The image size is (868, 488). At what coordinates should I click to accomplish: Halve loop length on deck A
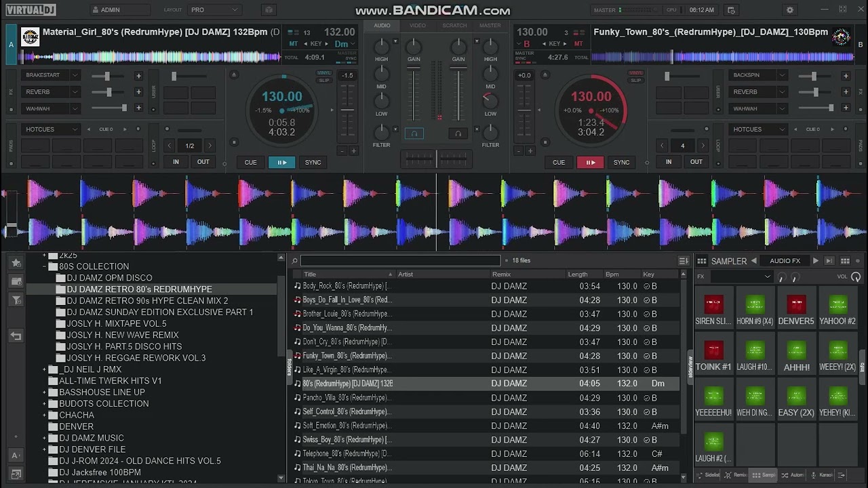pyautogui.click(x=170, y=146)
